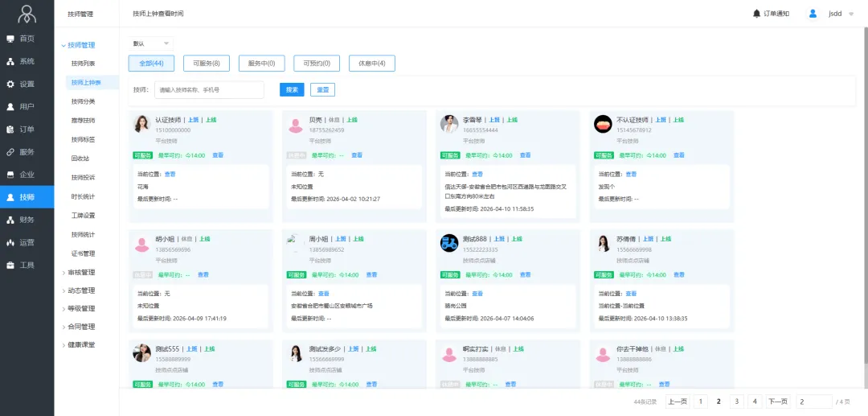The width and height of the screenshot is (868, 416).
Task: Click the 重置 reset button
Action: [322, 90]
